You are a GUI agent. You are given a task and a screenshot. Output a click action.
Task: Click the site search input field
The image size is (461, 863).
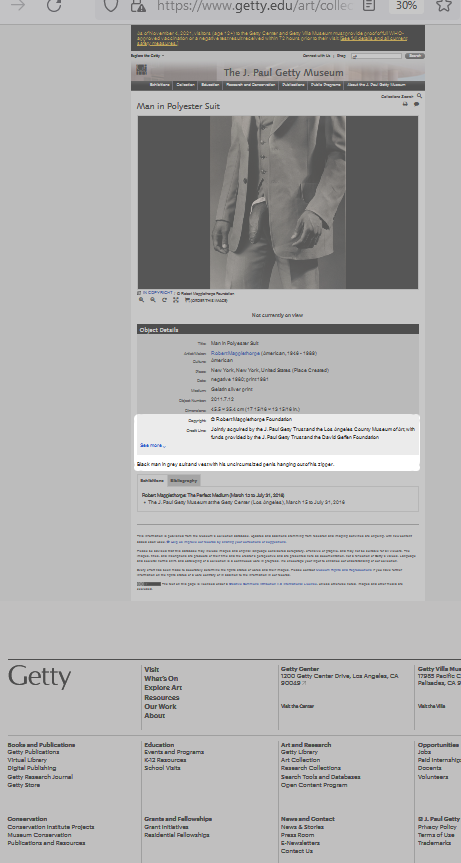click(x=377, y=56)
